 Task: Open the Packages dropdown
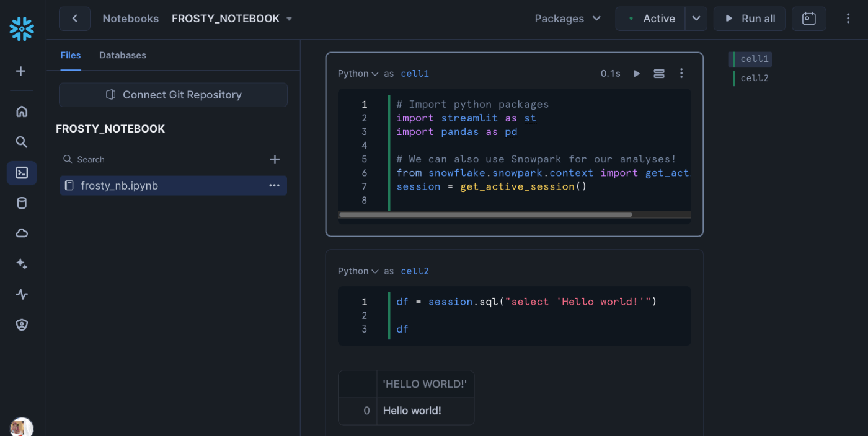568,19
